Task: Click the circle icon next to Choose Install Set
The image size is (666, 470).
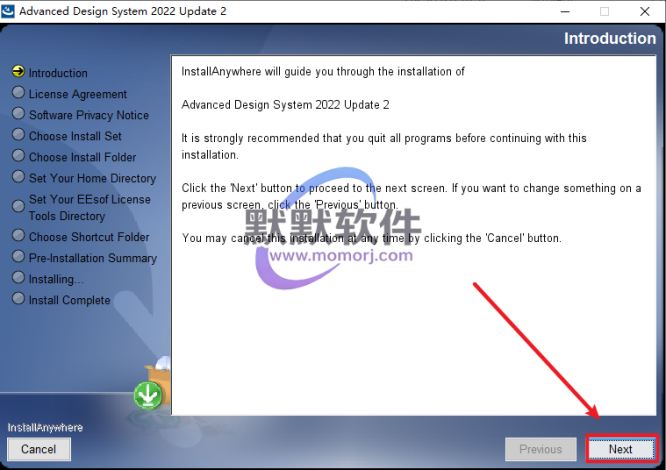Action: tap(18, 135)
